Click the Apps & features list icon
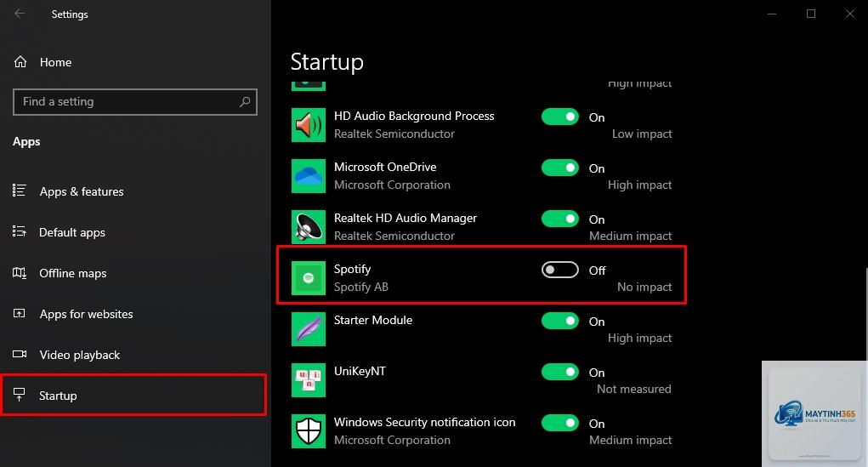This screenshot has width=868, height=467. (x=20, y=191)
